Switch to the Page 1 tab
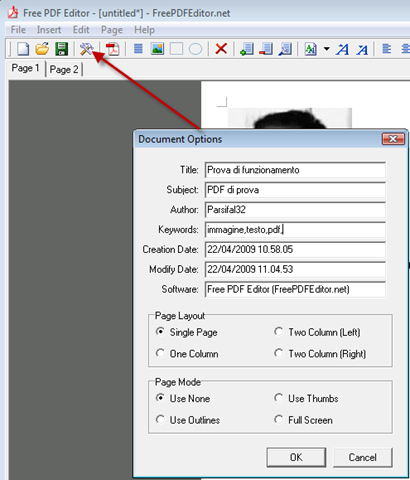This screenshot has width=410, height=480. pos(26,68)
